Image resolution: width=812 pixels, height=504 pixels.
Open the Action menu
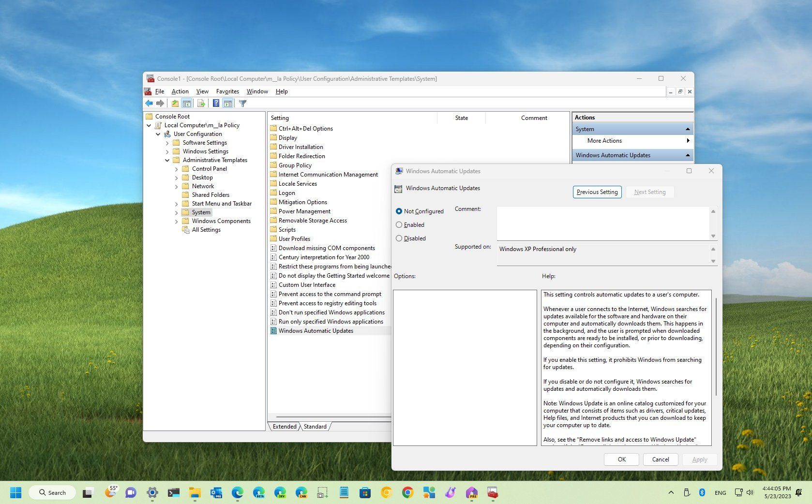click(x=180, y=91)
